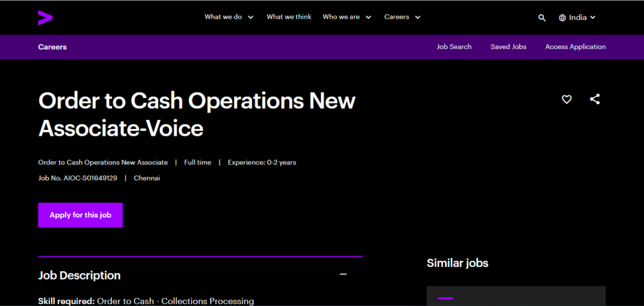Viewport: 644px width, 306px height.
Task: Open the India country selector
Action: [x=577, y=18]
